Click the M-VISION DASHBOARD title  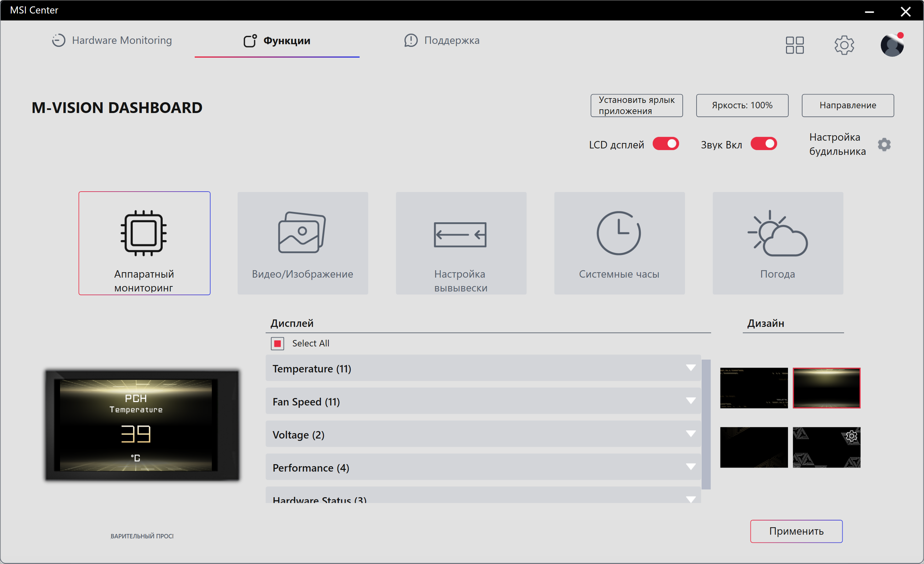(117, 108)
